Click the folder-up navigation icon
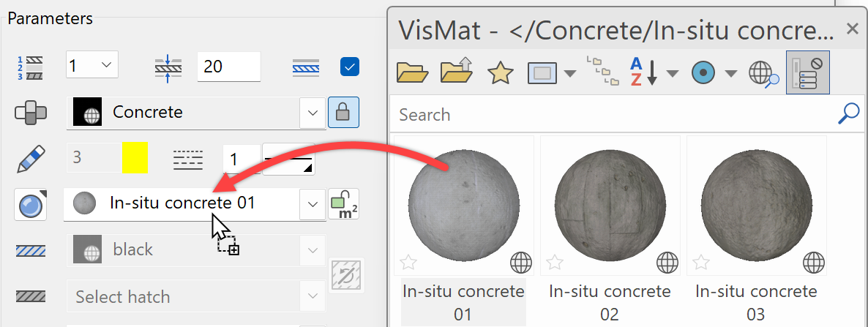 point(456,73)
